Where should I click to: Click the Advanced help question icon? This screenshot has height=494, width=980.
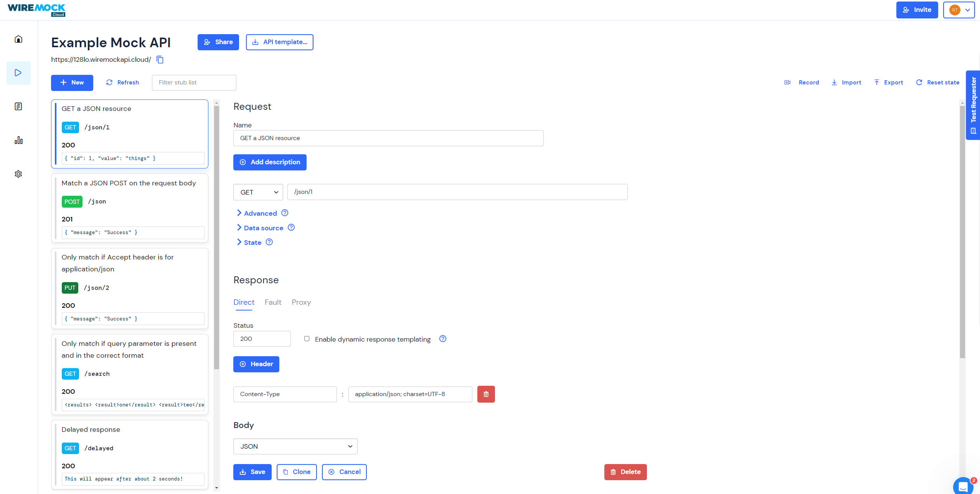(285, 213)
